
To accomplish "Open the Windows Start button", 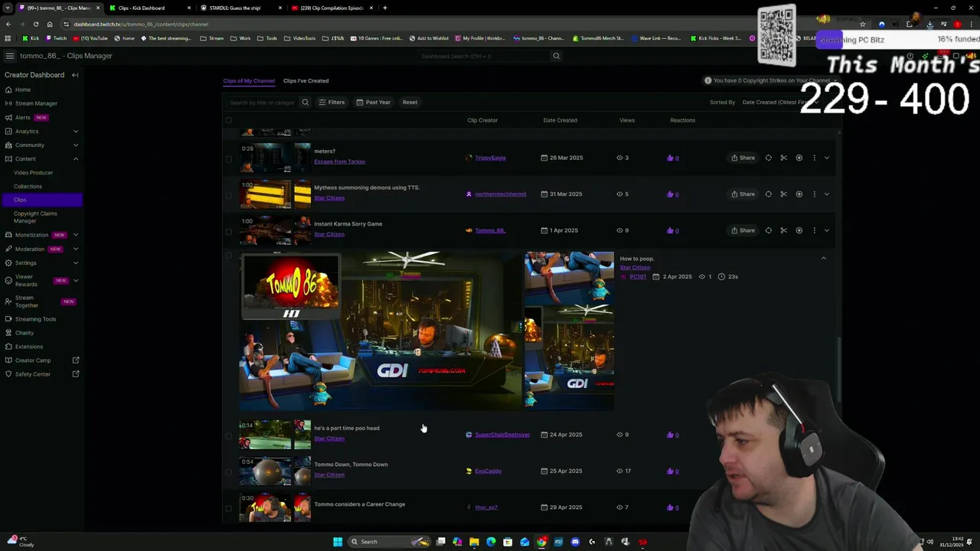I will tap(337, 542).
